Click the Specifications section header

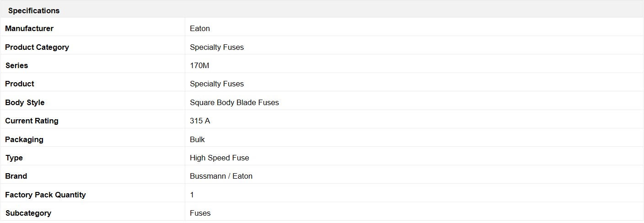34,11
